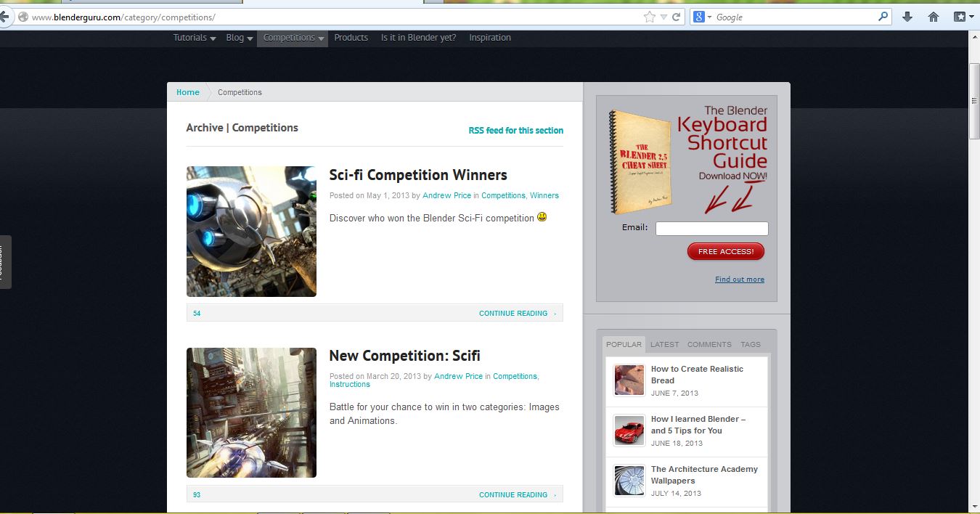Expand the Tutorials dropdown menu
Viewport: 980px width, 514px height.
(195, 38)
